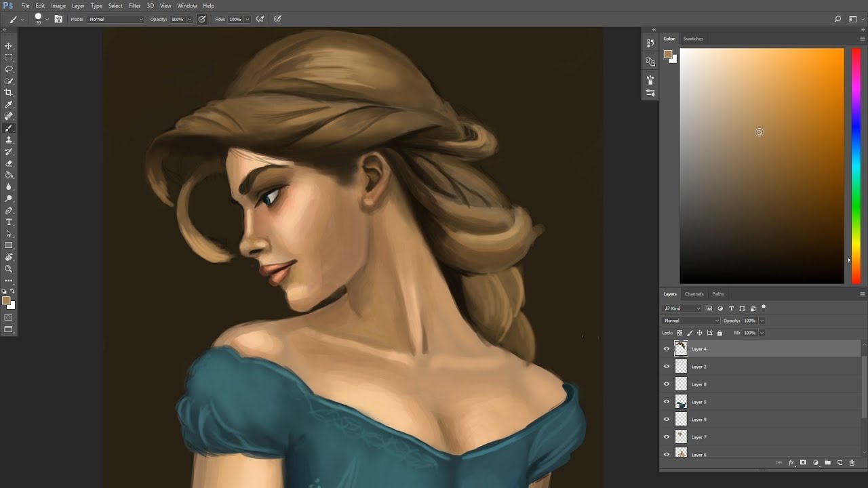Open the brush Mode dropdown
Screen dimensions: 868x488
tap(116, 19)
